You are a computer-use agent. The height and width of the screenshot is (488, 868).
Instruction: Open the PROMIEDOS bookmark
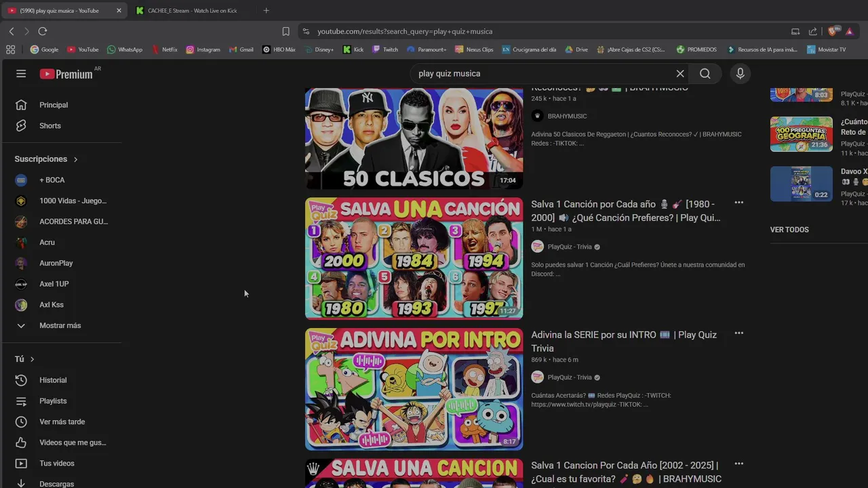[696, 49]
